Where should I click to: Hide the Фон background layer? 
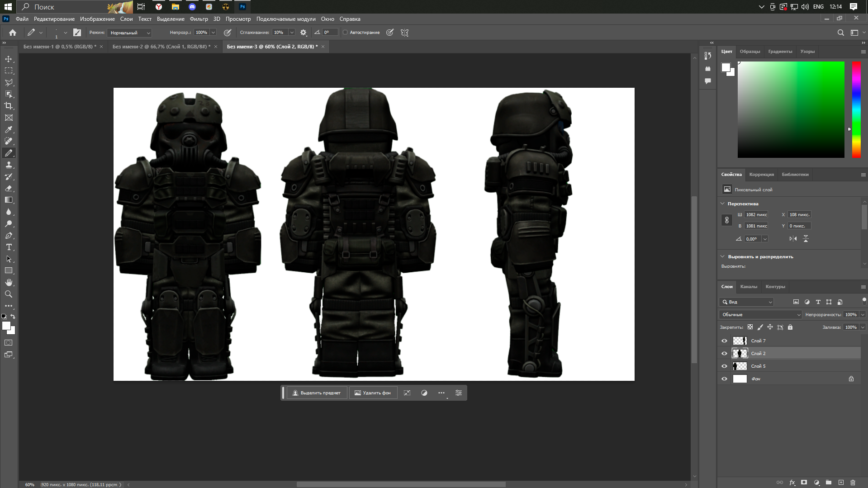pyautogui.click(x=724, y=379)
